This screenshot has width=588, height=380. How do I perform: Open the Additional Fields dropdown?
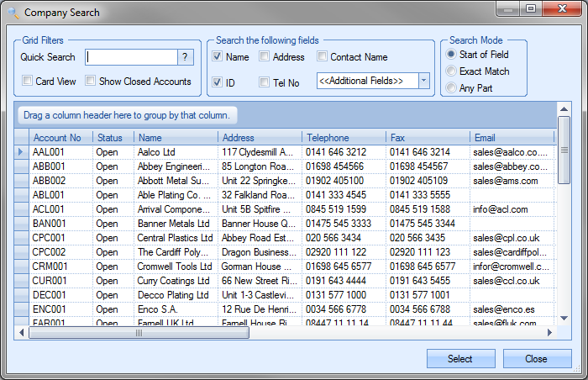pyautogui.click(x=423, y=81)
